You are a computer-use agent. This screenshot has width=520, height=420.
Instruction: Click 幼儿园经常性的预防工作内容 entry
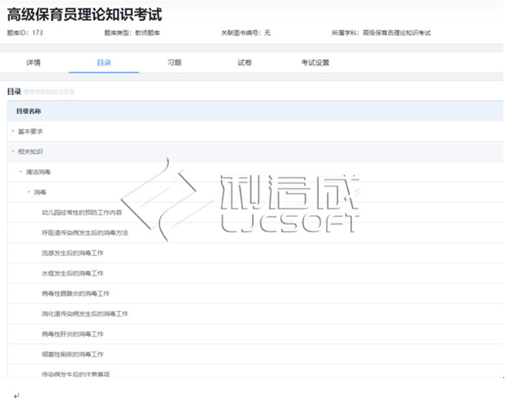pyautogui.click(x=82, y=213)
